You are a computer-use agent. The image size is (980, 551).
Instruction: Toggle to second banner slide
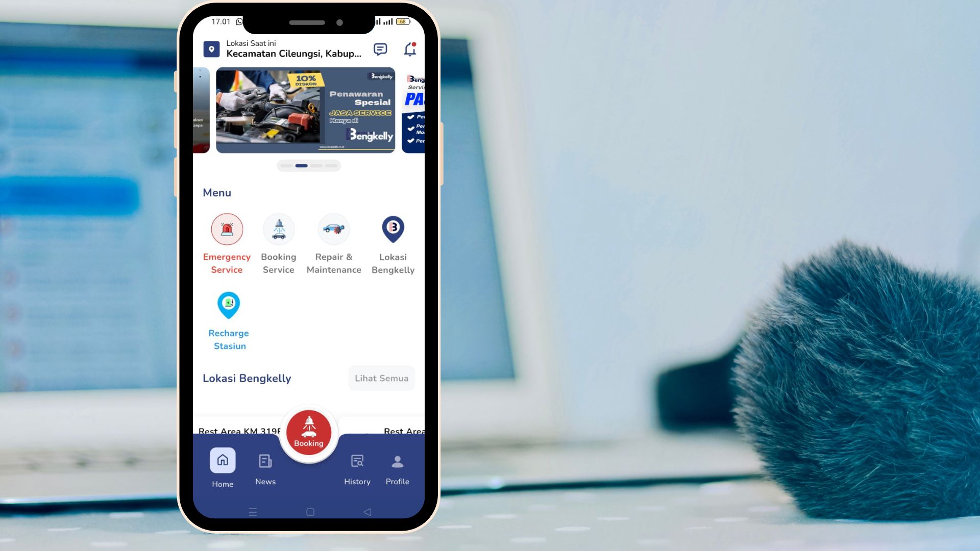pyautogui.click(x=302, y=165)
